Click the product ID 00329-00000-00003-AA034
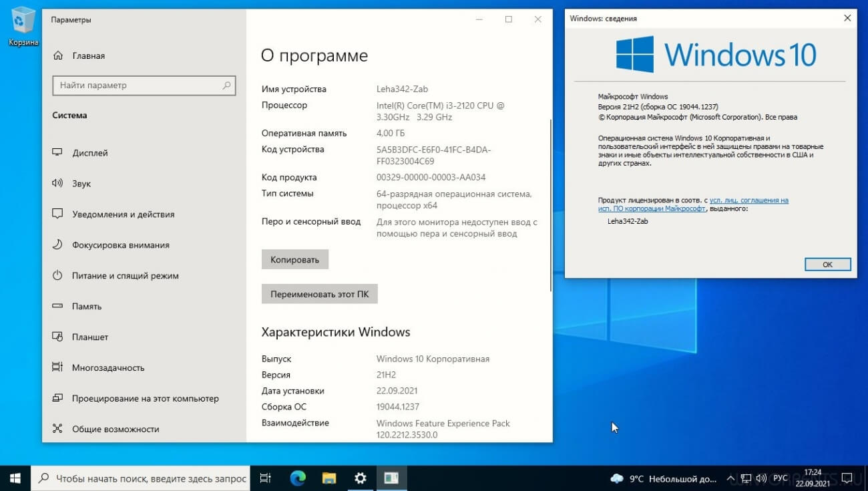This screenshot has height=491, width=868. point(431,177)
